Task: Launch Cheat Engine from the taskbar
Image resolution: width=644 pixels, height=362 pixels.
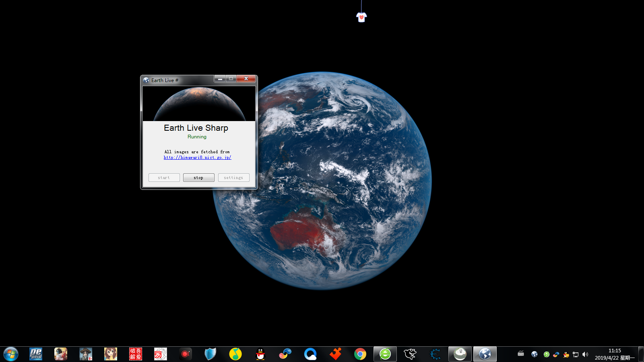Action: point(435,354)
